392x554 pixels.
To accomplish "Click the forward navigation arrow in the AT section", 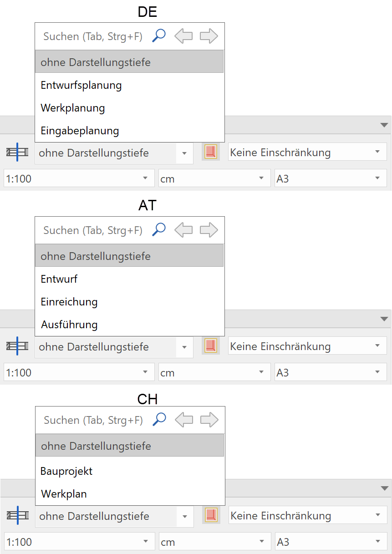I will [209, 230].
